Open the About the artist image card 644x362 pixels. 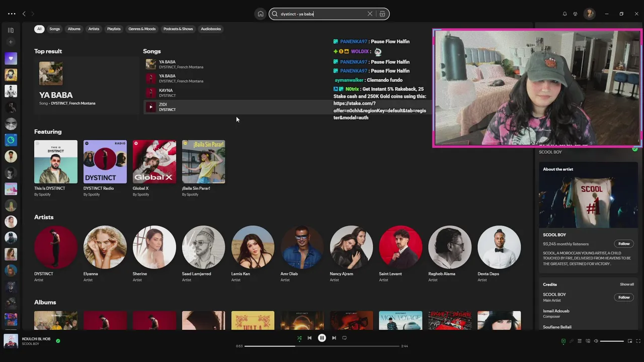[x=588, y=196]
